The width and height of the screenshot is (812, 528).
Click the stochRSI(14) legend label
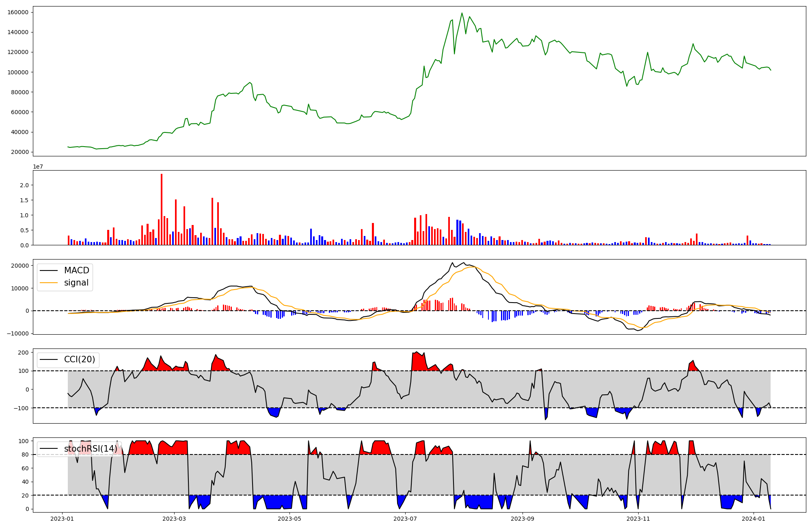(x=91, y=449)
